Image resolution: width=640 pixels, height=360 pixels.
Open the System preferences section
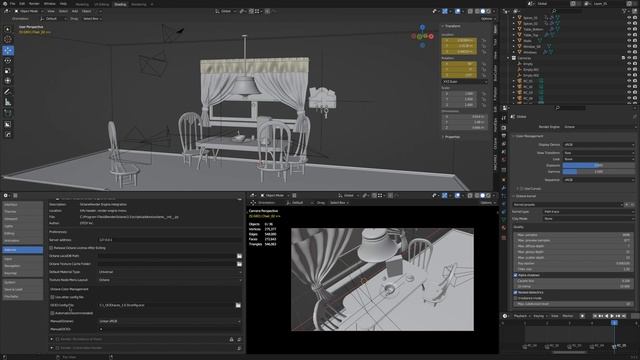22,282
